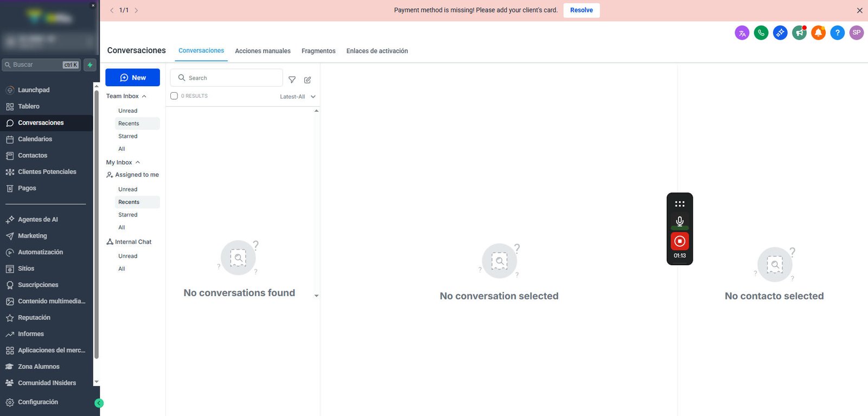
Task: Click the Resolve payment button
Action: pyautogui.click(x=582, y=10)
